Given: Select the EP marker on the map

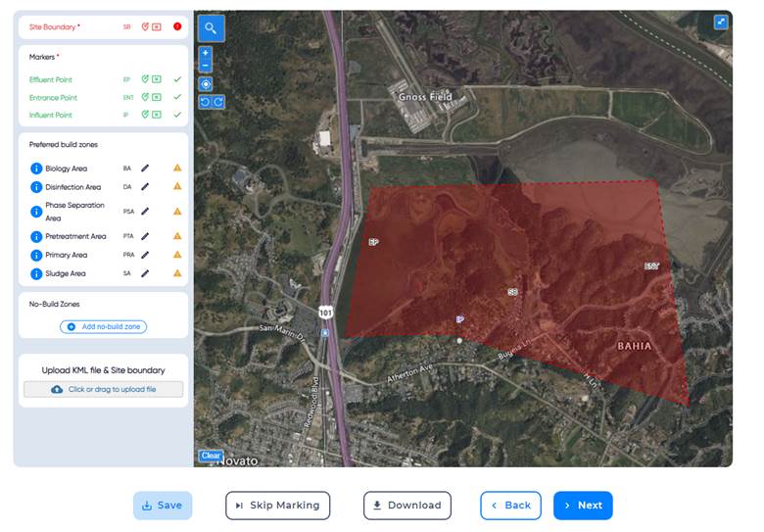Looking at the screenshot, I should (373, 242).
